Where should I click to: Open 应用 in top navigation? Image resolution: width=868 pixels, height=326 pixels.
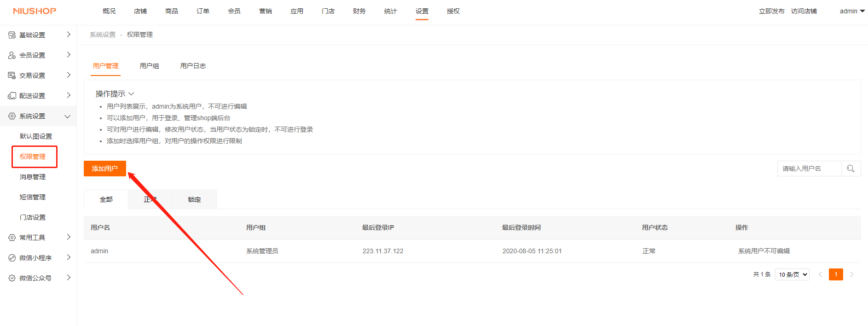coord(297,11)
